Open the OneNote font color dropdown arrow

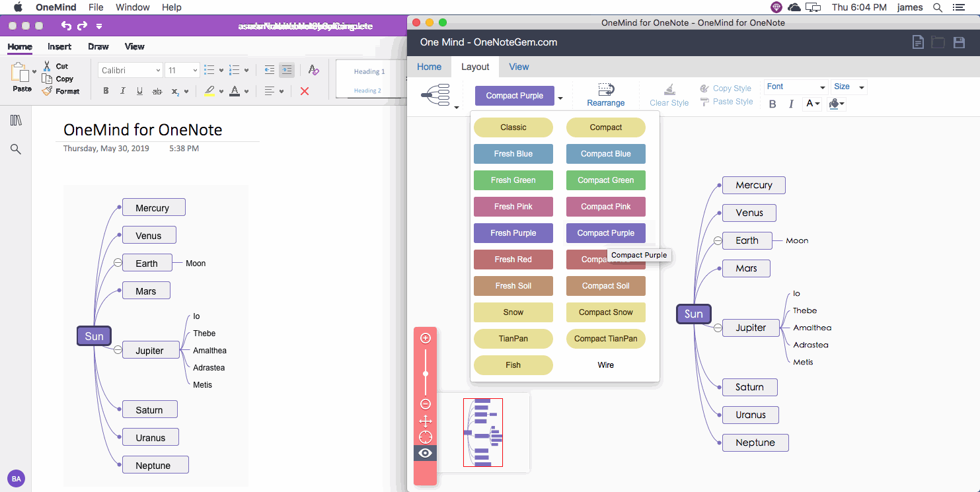tap(246, 92)
